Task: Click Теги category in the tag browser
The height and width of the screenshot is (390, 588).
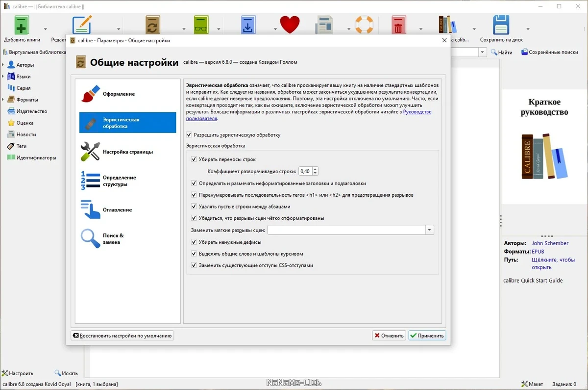Action: (21, 146)
